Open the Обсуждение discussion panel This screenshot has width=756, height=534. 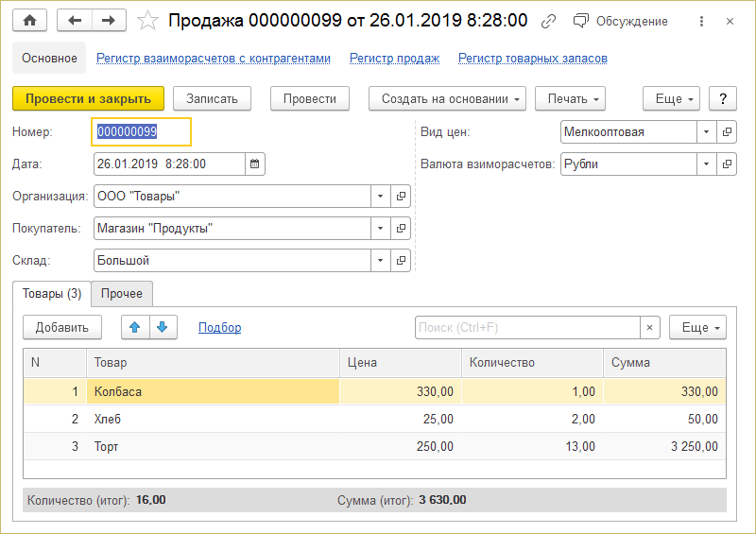pos(621,21)
